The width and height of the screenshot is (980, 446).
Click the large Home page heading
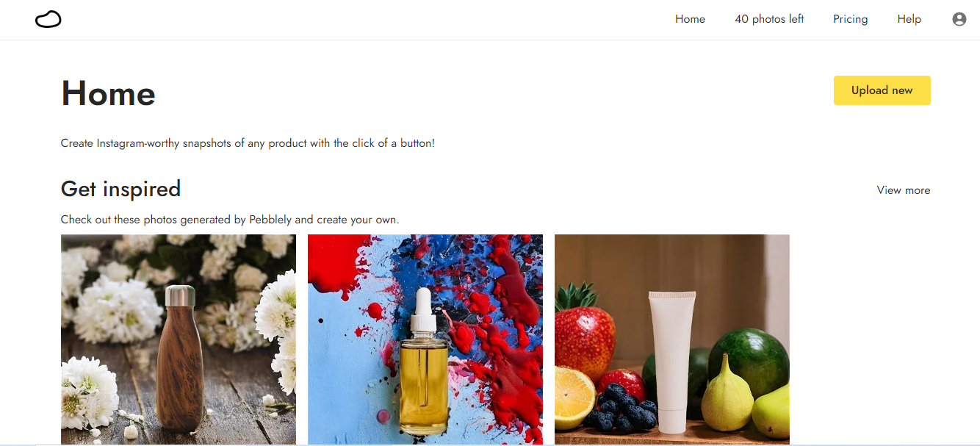point(108,93)
